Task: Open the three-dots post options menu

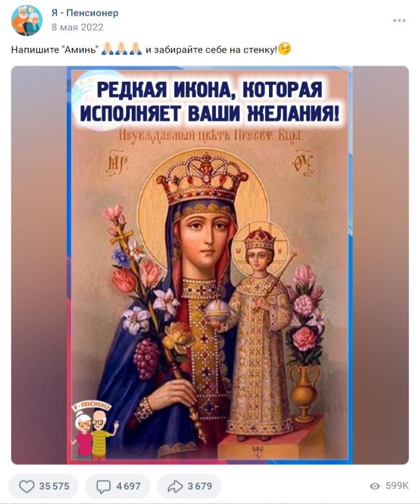Action: [x=399, y=21]
